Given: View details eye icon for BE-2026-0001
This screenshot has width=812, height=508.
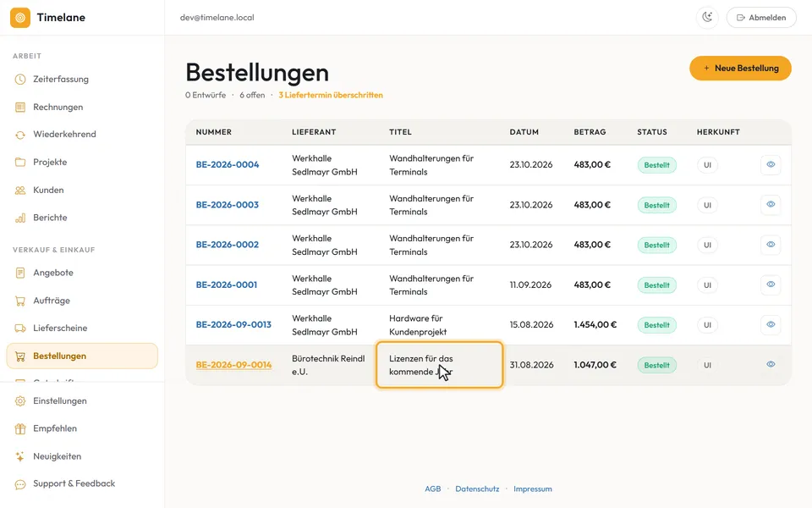Looking at the screenshot, I should point(771,284).
